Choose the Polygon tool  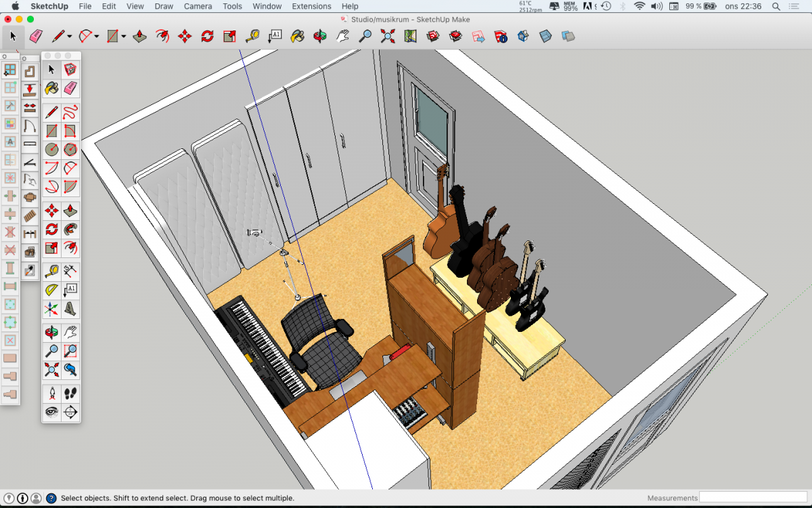[70, 149]
